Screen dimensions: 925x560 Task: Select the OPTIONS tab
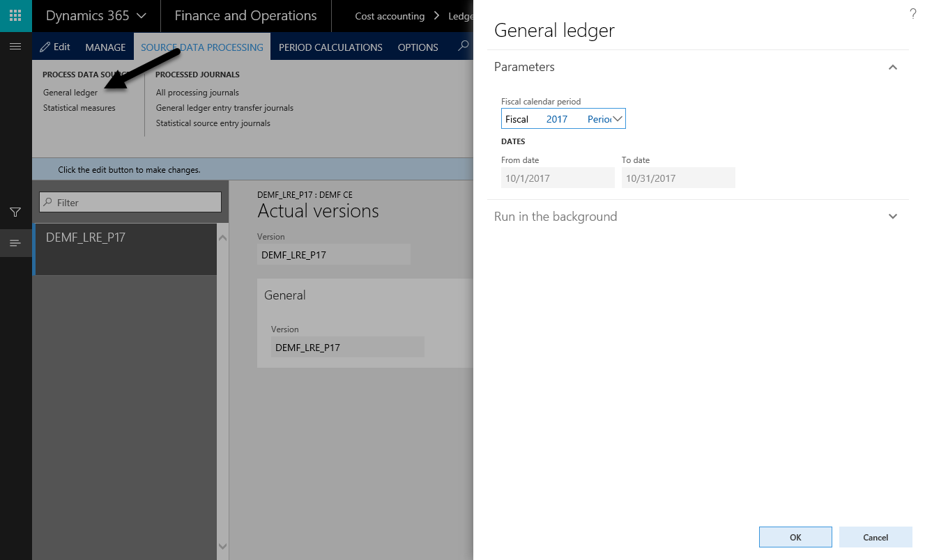(x=418, y=47)
